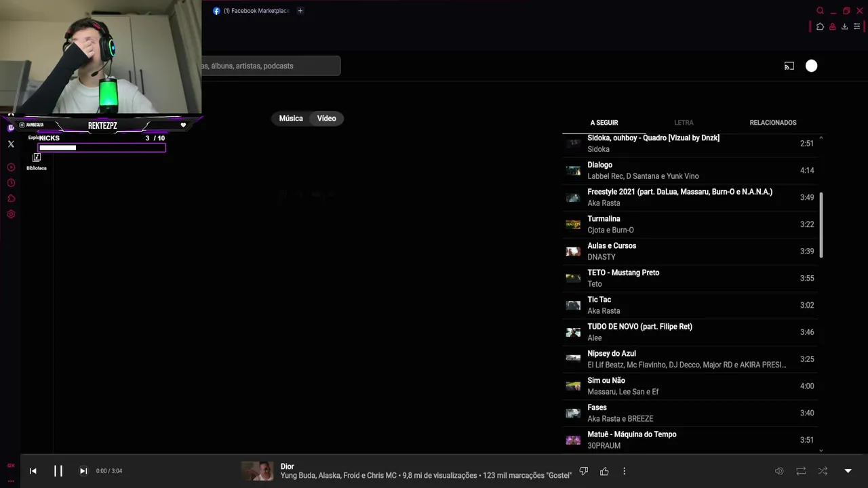Skip to the next track

click(x=83, y=471)
